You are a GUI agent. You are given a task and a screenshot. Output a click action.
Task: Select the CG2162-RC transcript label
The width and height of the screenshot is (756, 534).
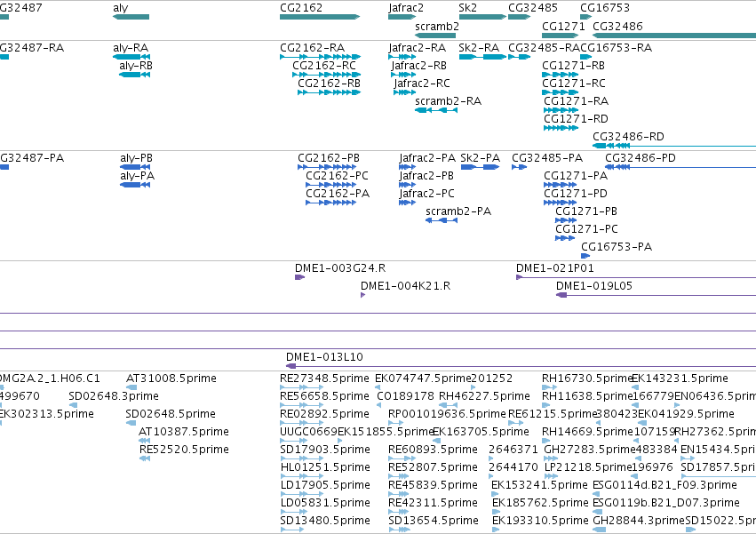pyautogui.click(x=324, y=66)
